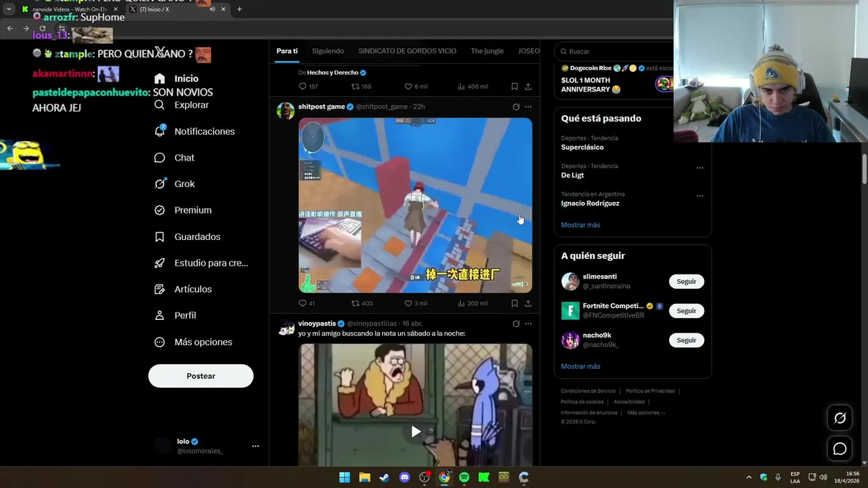Bookmark the Hechos y Derecho post
Viewport: 868px width, 488px height.
[514, 87]
